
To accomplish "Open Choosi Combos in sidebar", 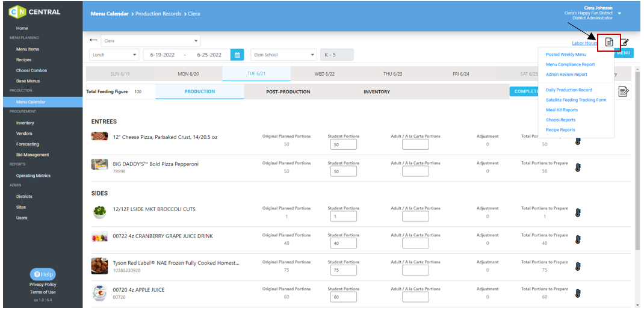I will point(32,70).
